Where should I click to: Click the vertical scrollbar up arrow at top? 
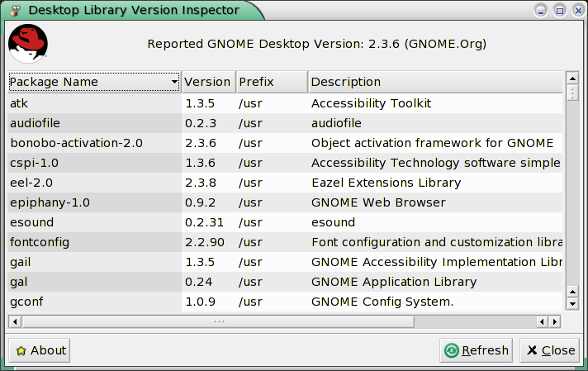[572, 78]
